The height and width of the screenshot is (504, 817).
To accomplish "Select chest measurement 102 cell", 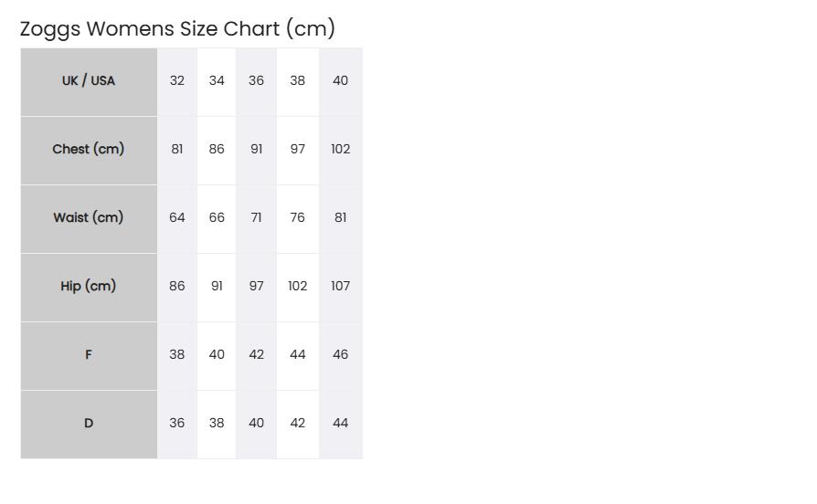I will [x=341, y=151].
